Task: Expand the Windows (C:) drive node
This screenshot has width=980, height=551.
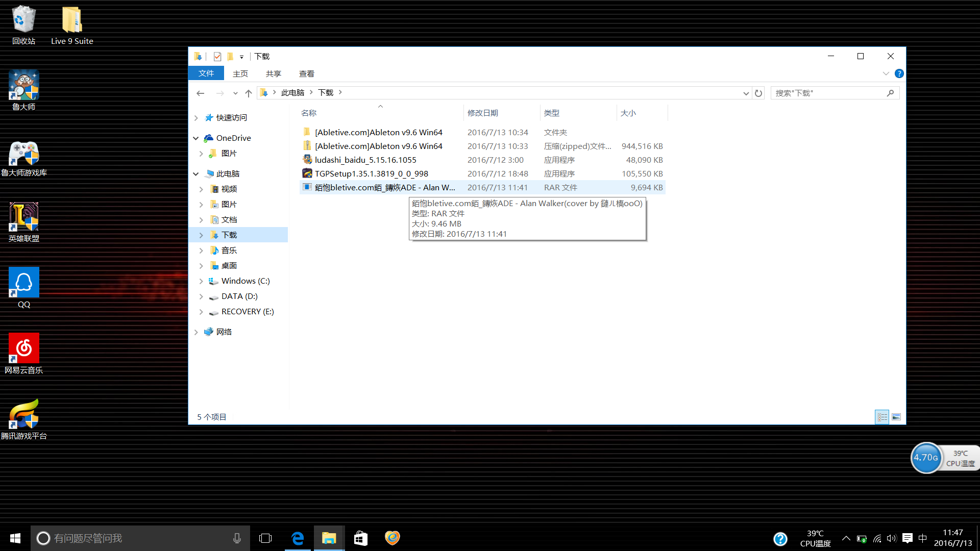Action: point(201,281)
